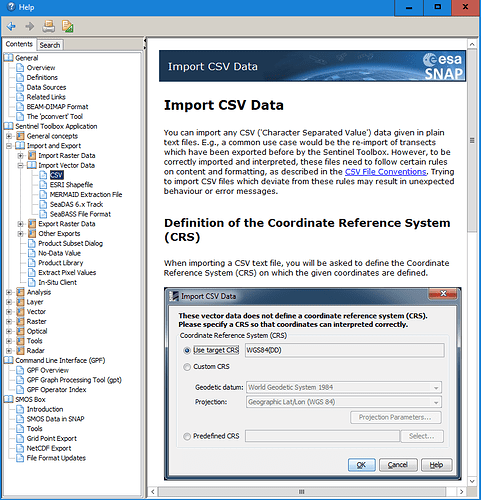Click the SMOS Box book icon
This screenshot has width=481, height=500.
9,399
